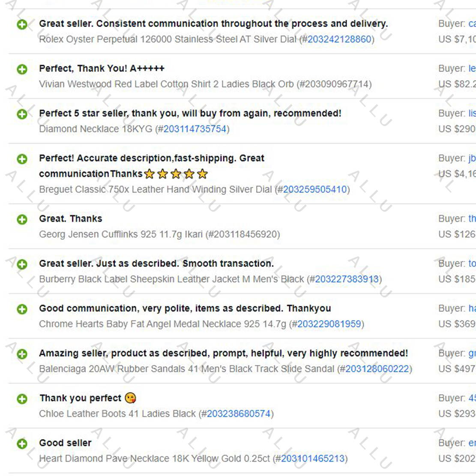This screenshot has width=476, height=476.
Task: Click positive icon beside Thank you perfect
Action: tap(22, 399)
